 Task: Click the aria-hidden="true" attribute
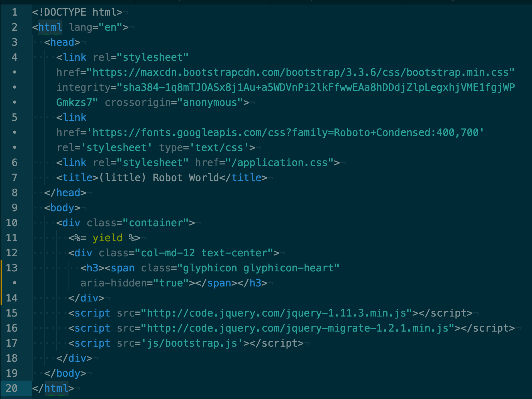pyautogui.click(x=135, y=283)
